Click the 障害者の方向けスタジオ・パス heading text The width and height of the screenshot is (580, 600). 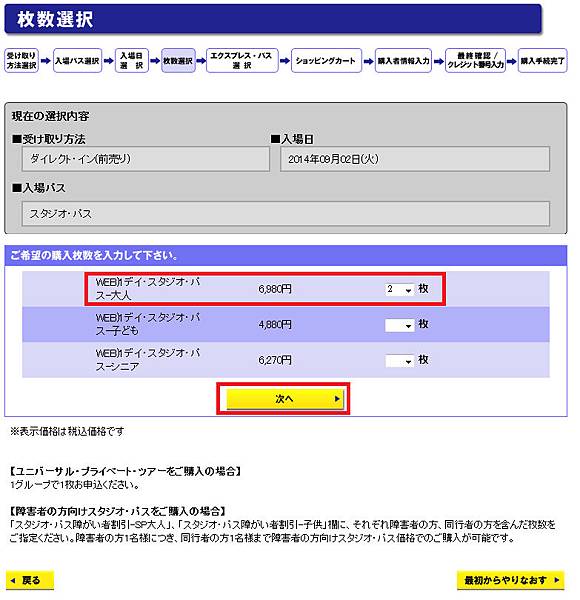point(118,511)
